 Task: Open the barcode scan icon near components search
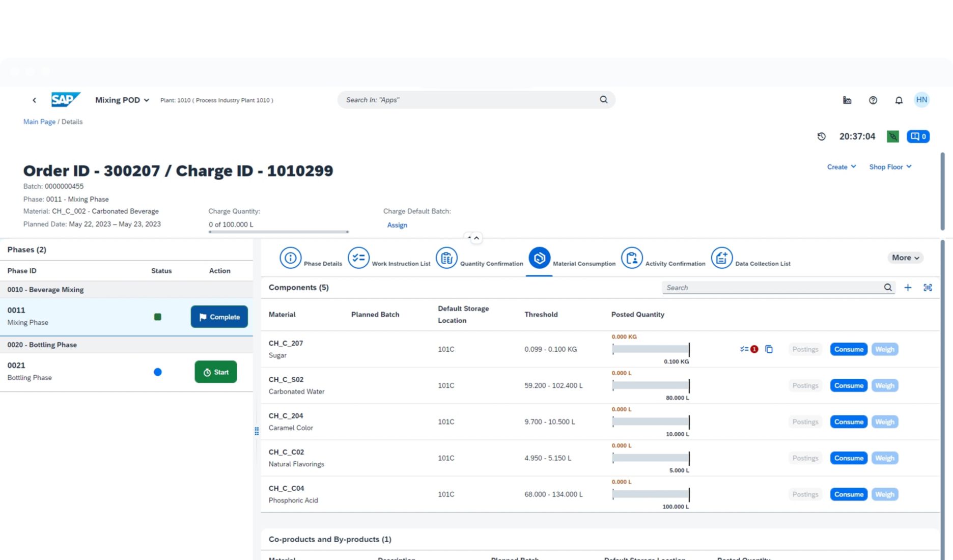click(928, 288)
